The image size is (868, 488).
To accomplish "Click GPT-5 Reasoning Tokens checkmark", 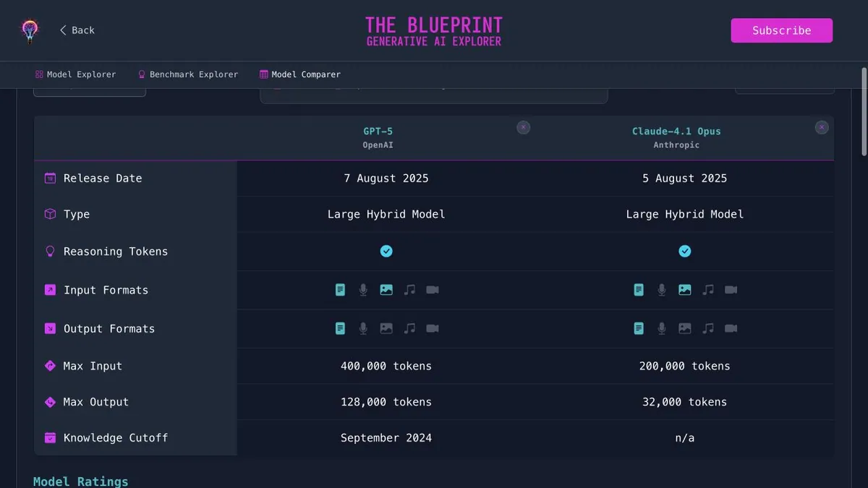I will [x=386, y=251].
